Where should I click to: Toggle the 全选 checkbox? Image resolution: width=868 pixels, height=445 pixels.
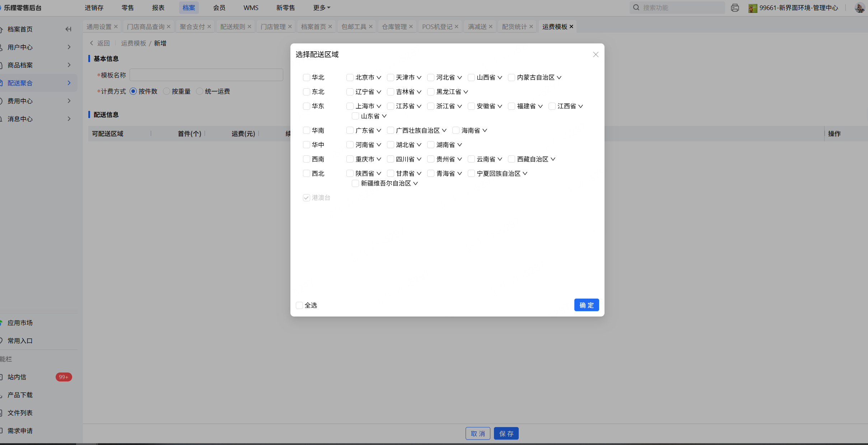299,305
